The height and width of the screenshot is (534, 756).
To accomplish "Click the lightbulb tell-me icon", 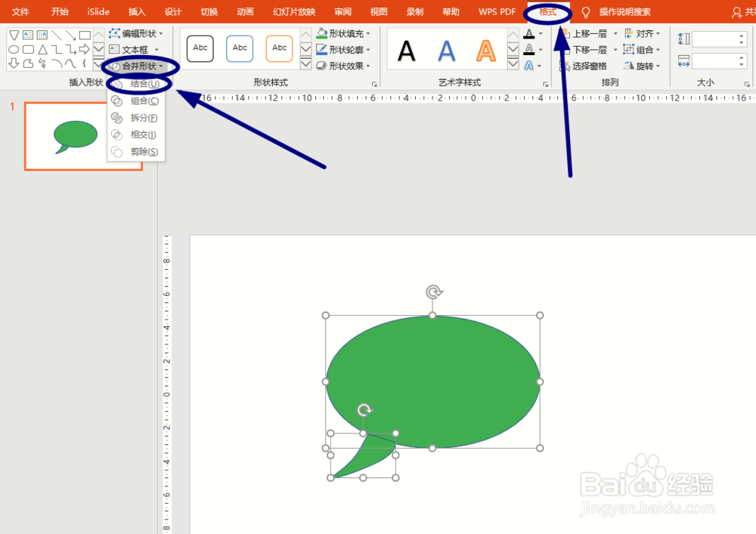I will click(x=585, y=12).
